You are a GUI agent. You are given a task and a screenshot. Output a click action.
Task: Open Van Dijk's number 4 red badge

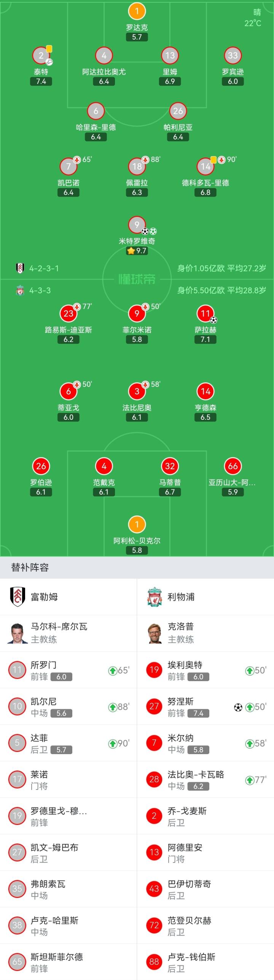coord(104,466)
